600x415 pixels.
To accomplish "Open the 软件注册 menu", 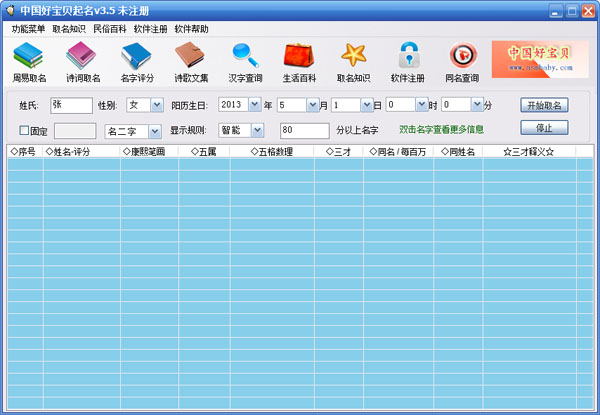I will 150,29.
